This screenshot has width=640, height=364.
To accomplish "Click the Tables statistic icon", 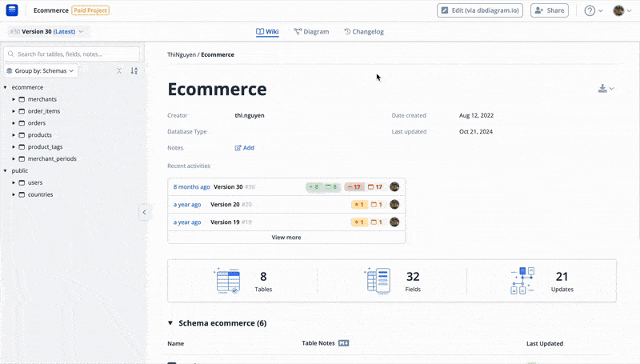I will [227, 281].
